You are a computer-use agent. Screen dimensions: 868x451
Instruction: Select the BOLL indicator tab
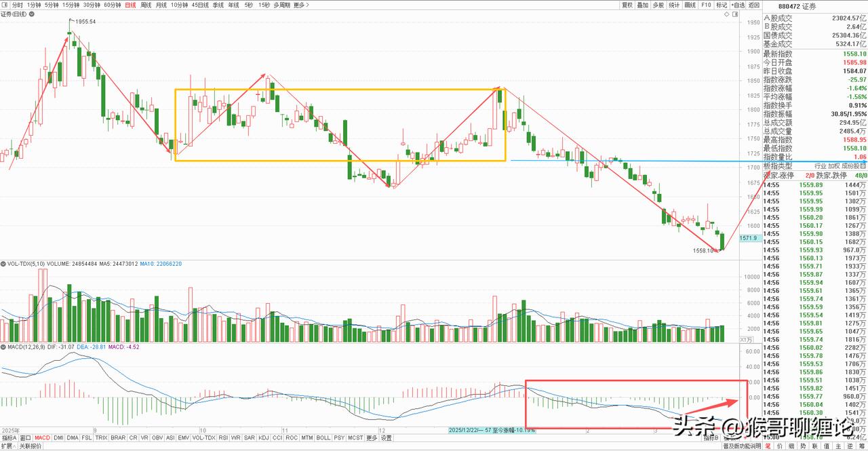[323, 437]
